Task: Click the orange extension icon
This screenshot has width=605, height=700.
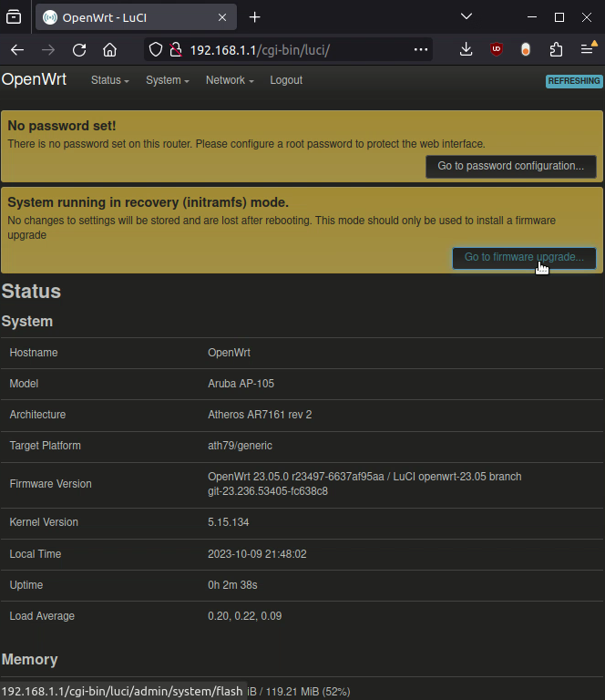Action: point(526,49)
